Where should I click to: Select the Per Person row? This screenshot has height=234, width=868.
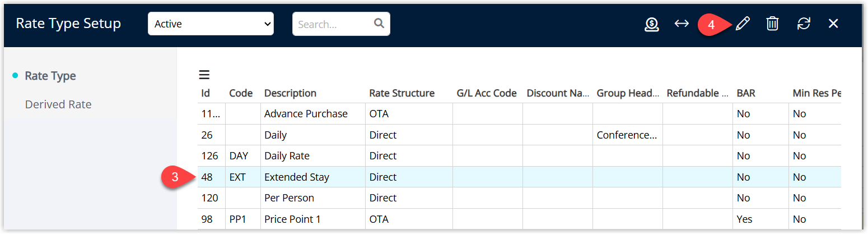pos(519,198)
